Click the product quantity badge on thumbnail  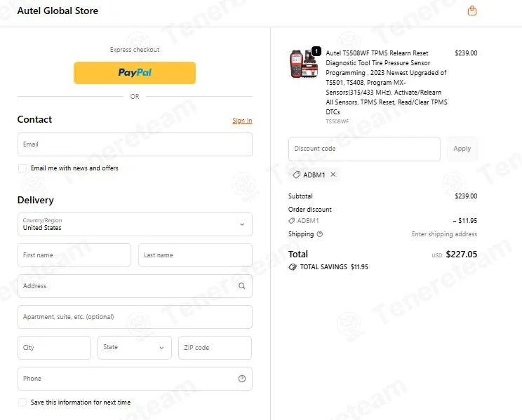pos(316,51)
